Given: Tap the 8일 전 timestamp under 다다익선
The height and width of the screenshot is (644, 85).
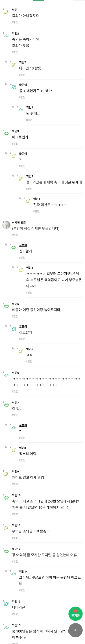Looking at the screenshot, I should pos(15,614).
